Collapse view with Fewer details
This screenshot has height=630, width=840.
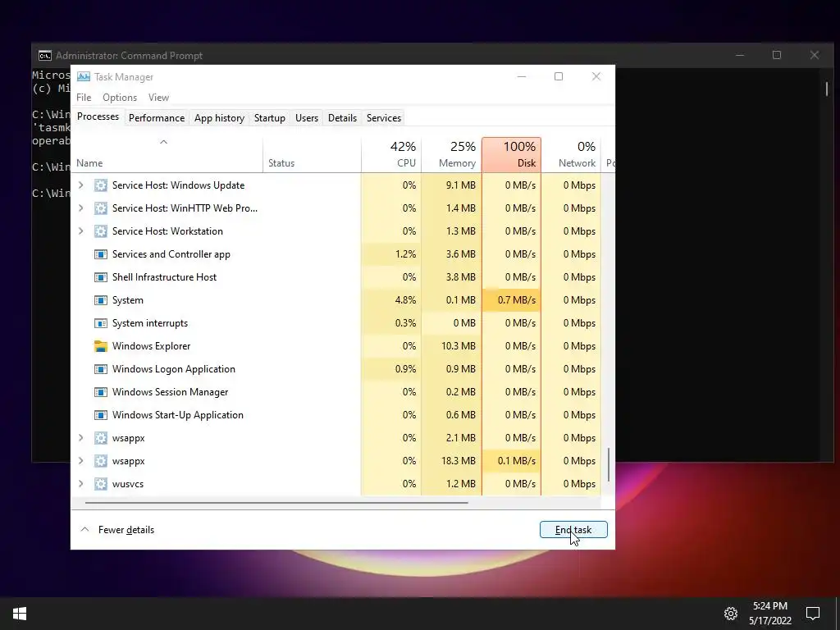click(x=117, y=530)
